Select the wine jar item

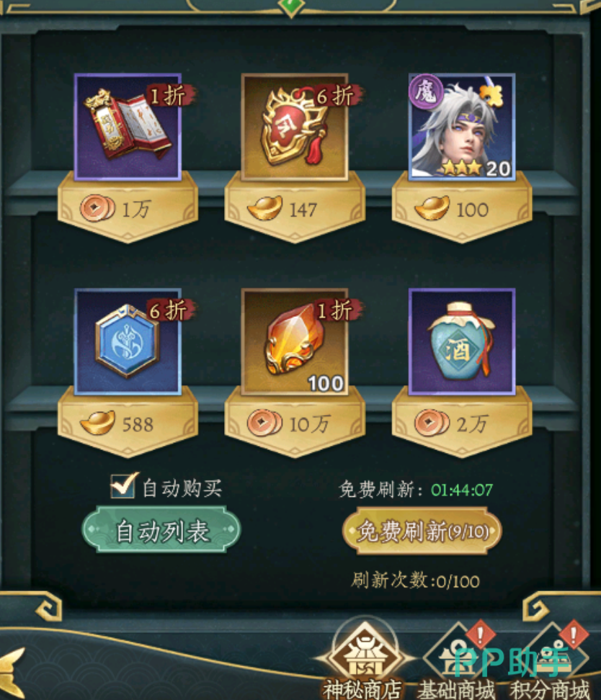[x=462, y=341]
